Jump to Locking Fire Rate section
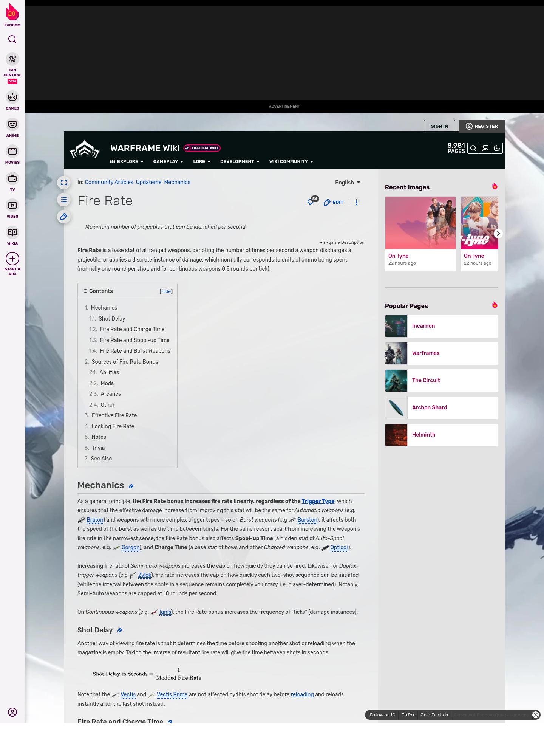 click(x=110, y=426)
